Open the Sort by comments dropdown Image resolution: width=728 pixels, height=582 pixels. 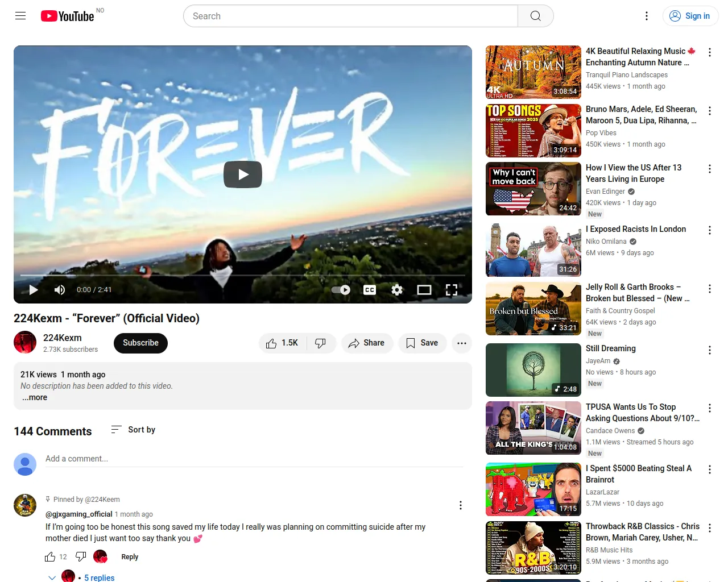[x=133, y=430]
